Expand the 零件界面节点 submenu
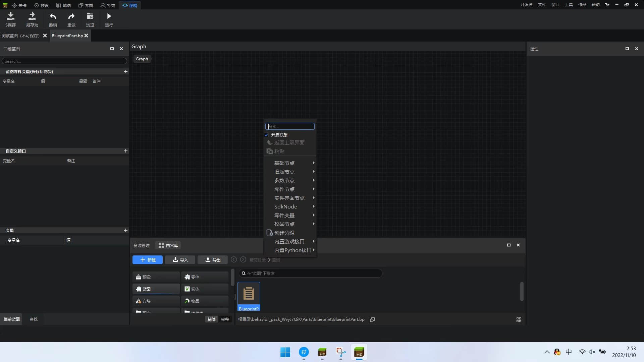The width and height of the screenshot is (644, 362). 290,198
